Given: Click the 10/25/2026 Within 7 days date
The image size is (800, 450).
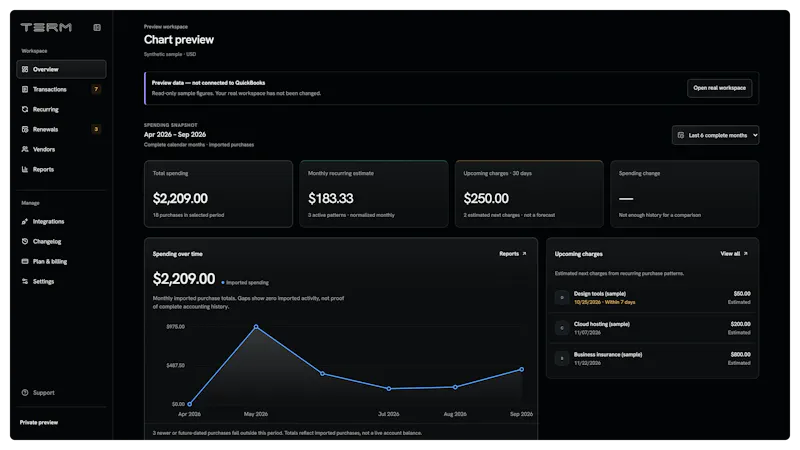Looking at the screenshot, I should (605, 302).
